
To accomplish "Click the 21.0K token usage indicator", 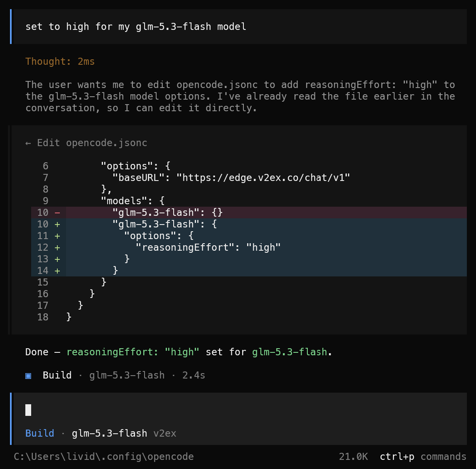I will (353, 457).
